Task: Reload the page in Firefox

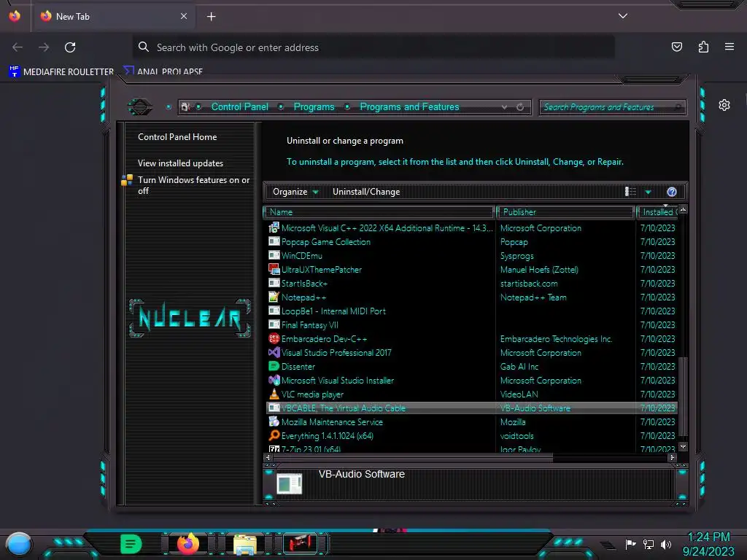Action: click(70, 47)
